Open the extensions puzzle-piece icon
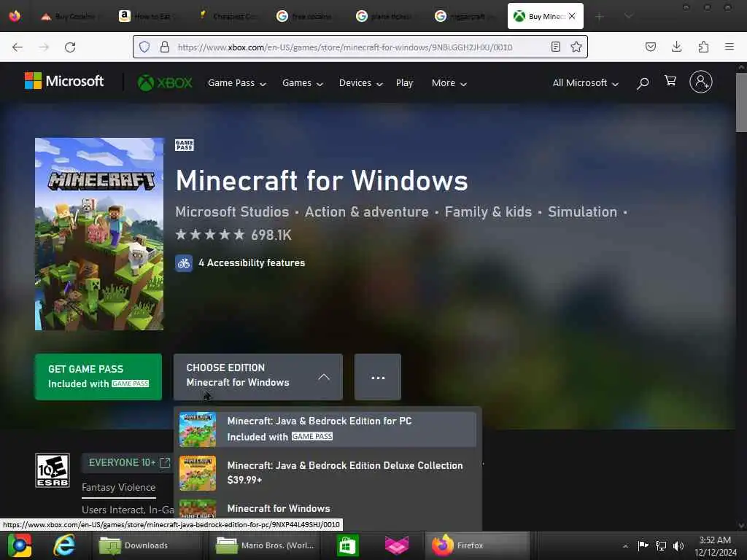 click(x=703, y=47)
